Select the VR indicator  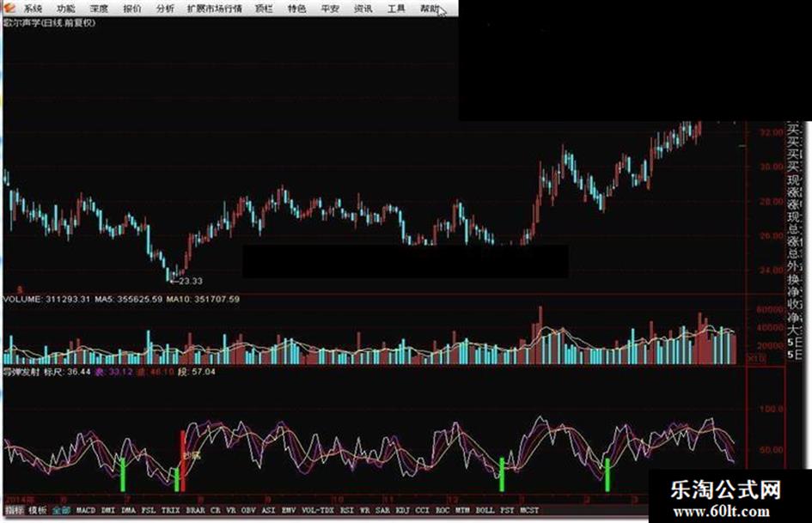(x=231, y=510)
